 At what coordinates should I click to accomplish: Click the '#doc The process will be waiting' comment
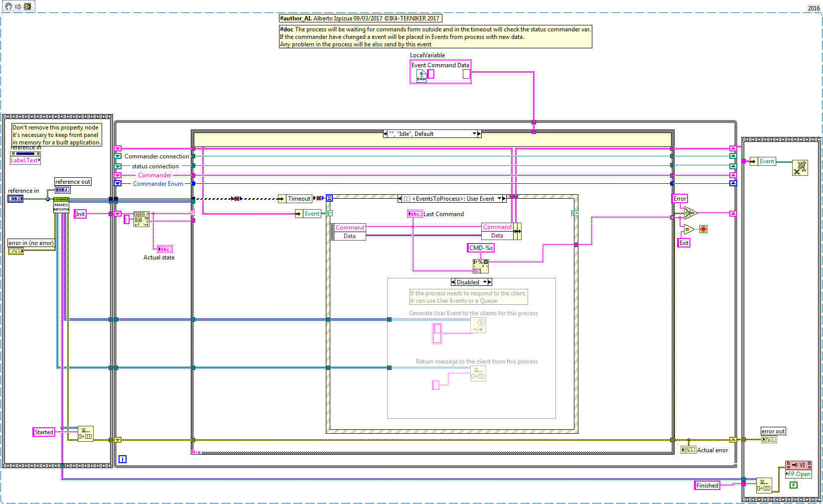[435, 37]
